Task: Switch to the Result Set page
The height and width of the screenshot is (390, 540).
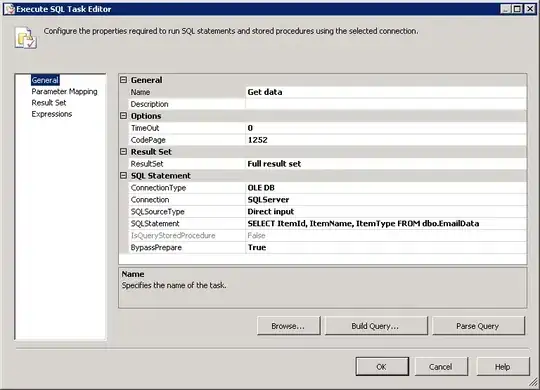Action: [49, 103]
